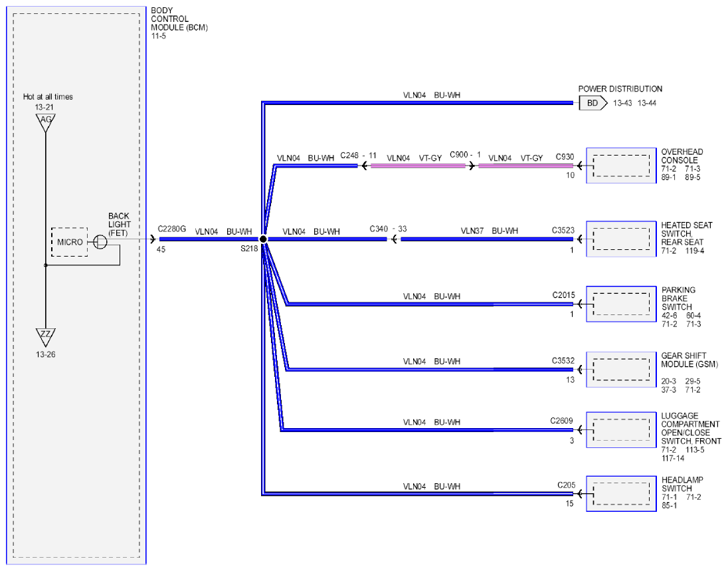Follow the 11-5 BCM page reference

(158, 36)
